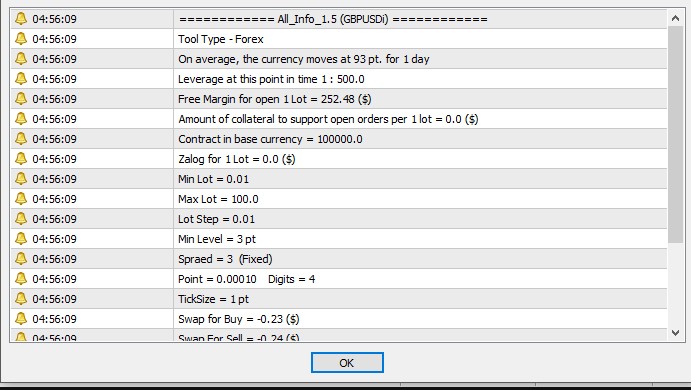Select 'On average, the currency moves at 93 pt.' message
The width and height of the screenshot is (691, 390).
tap(304, 59)
